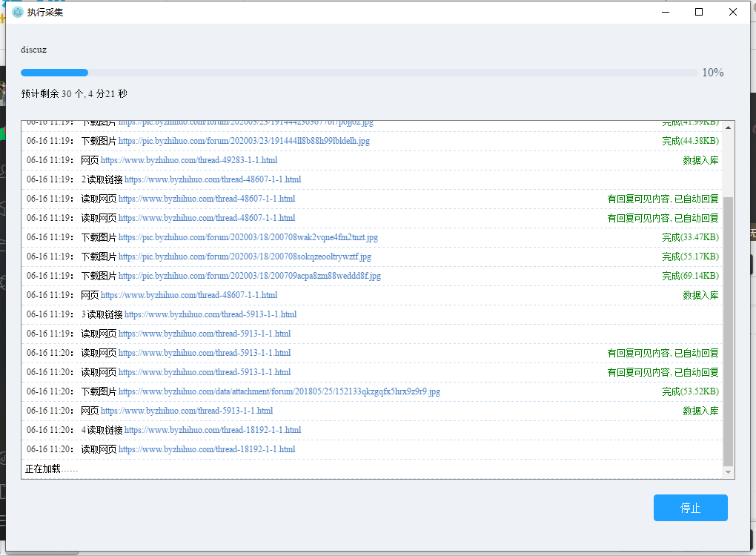Open attachment image link 152133qkzgqfx5hrx9z9r9.jpg
Screen dimensions: 756x556
coord(279,391)
